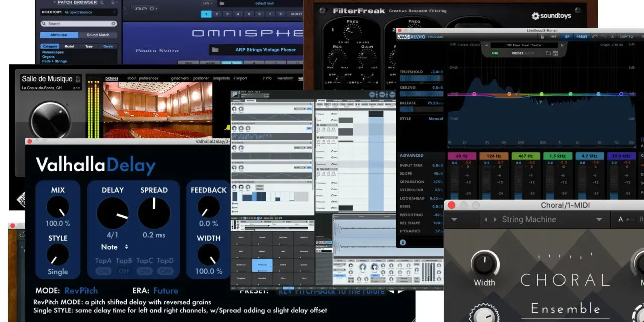Click the light-blue 4.7 kHz node on Limitless graph
644x322 pixels.
598,94
